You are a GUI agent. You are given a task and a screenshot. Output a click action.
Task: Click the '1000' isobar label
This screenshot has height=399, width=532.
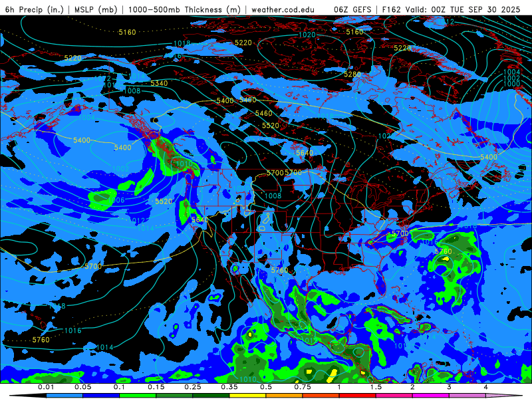coord(511,84)
